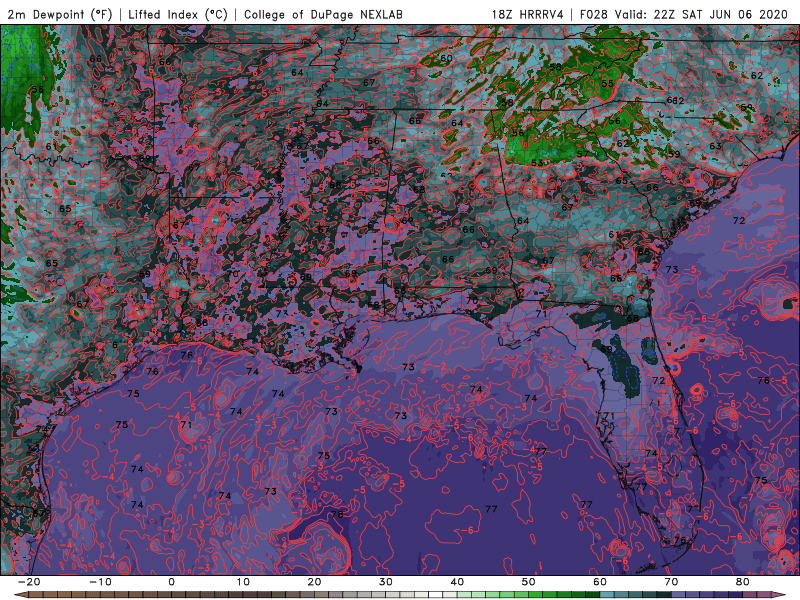The height and width of the screenshot is (600, 800).
Task: Select the "2m Dewpoint (°F)" title text
Action: pyautogui.click(x=59, y=14)
